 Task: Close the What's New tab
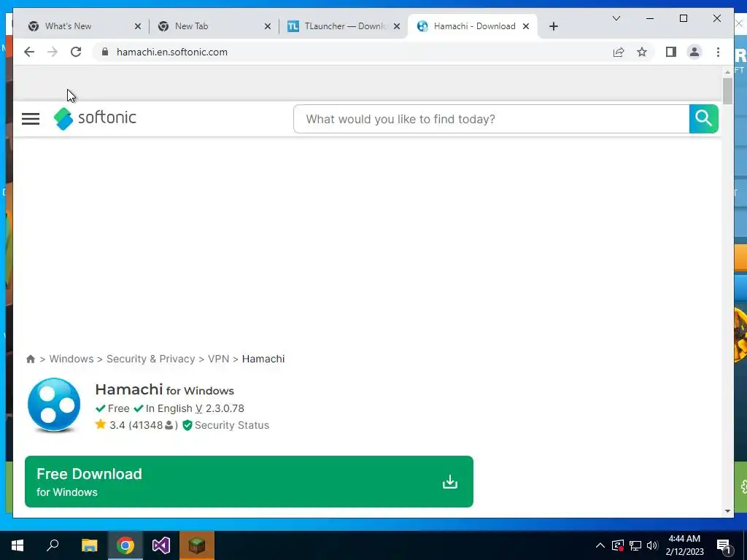click(138, 26)
